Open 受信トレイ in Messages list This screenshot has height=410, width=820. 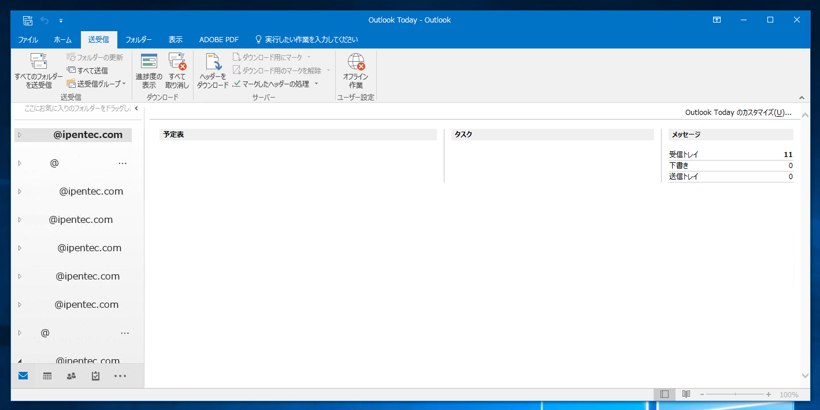click(684, 154)
